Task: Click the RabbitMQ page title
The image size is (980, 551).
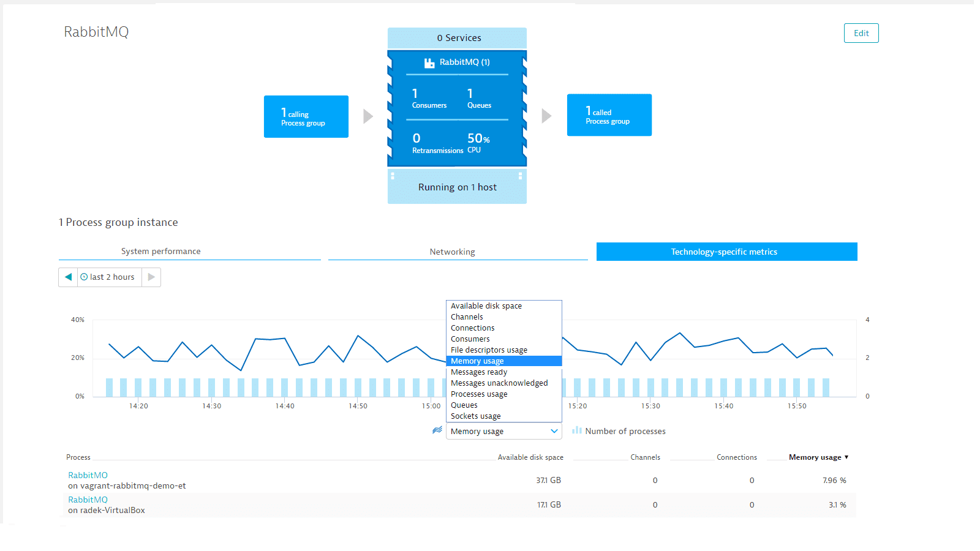Action: point(96,32)
